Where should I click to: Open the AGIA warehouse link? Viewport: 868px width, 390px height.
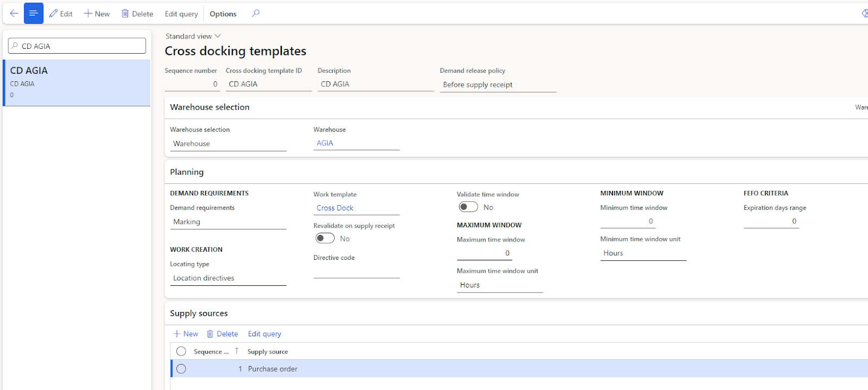point(325,143)
